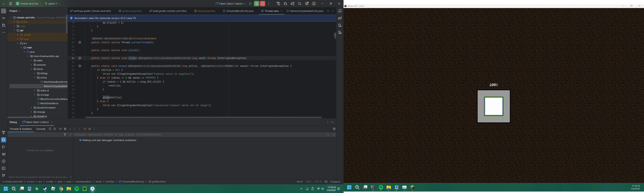Image resolution: width=644 pixels, height=193 pixels.
Task: Click the currentThread gutter icon
Action: point(79,42)
